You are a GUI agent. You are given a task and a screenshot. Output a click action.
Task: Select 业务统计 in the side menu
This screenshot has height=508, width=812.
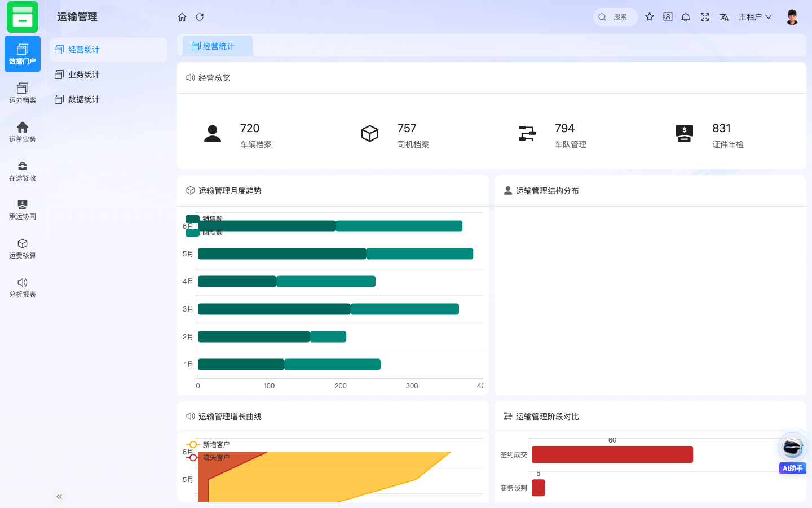tap(108, 75)
